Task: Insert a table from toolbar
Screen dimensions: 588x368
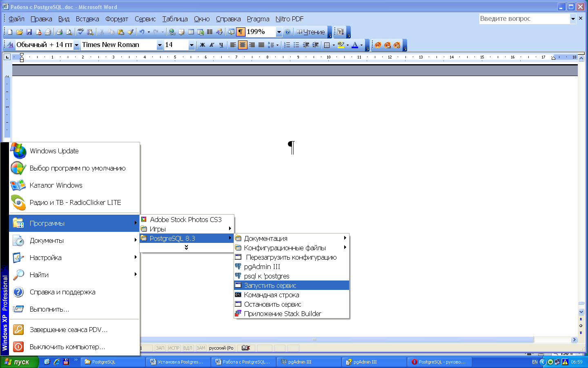Action: [191, 32]
